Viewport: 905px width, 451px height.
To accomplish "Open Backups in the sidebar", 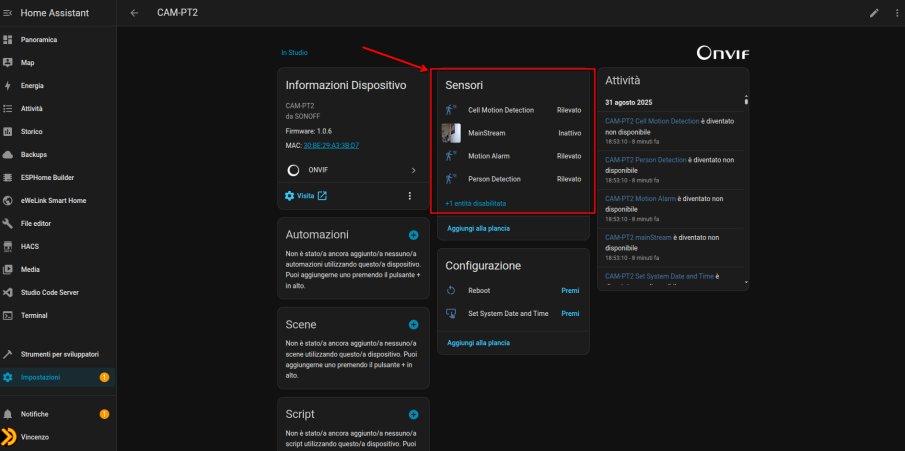I will [58, 155].
